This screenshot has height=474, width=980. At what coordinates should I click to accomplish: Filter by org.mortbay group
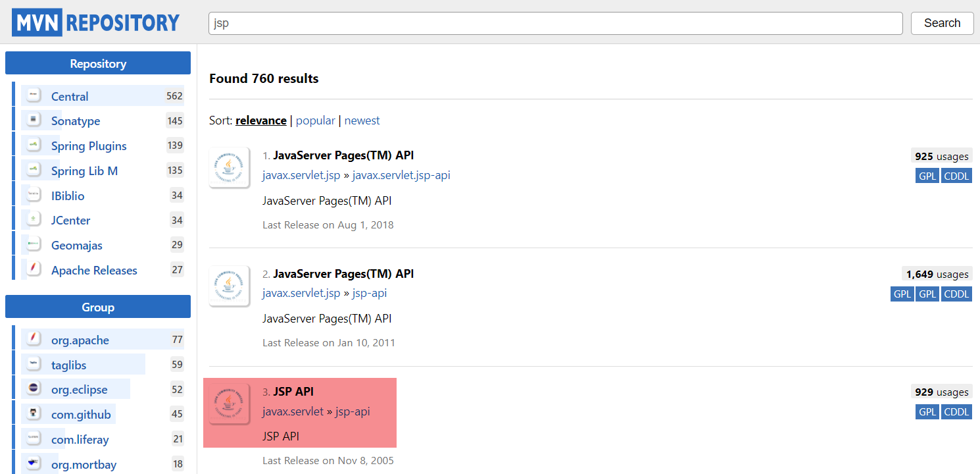[84, 465]
